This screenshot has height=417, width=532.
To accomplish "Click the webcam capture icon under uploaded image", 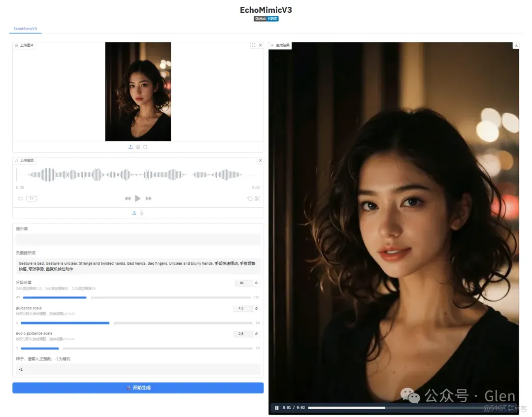I will (x=138, y=147).
